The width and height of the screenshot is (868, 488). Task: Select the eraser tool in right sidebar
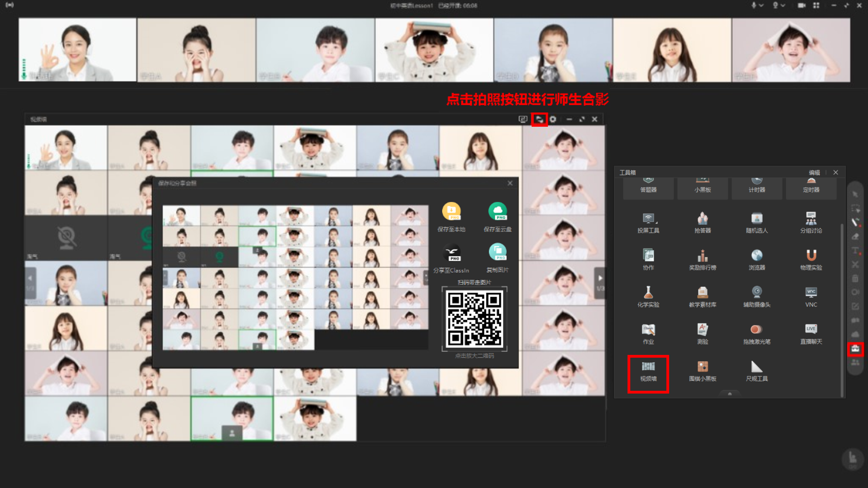[855, 236]
